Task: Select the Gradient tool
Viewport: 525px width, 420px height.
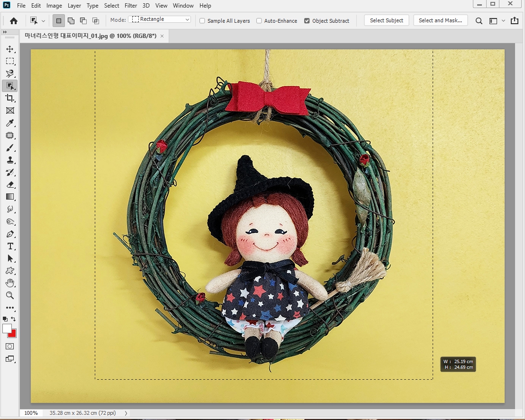Action: (9, 197)
